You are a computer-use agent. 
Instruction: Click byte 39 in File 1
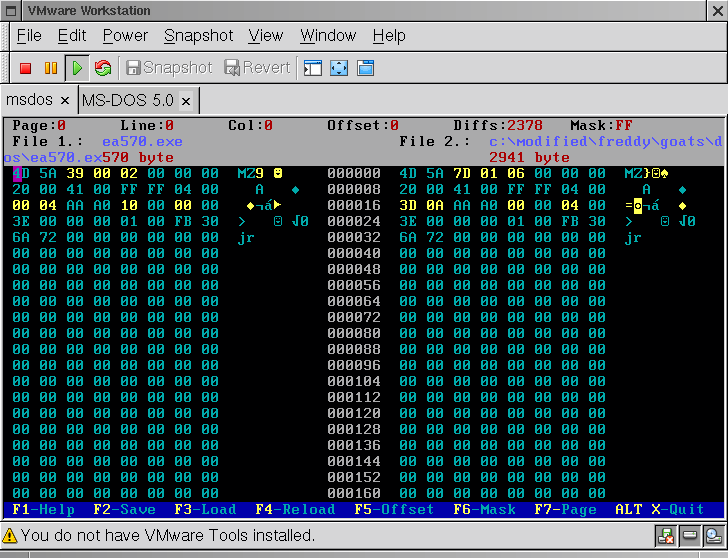coord(75,173)
